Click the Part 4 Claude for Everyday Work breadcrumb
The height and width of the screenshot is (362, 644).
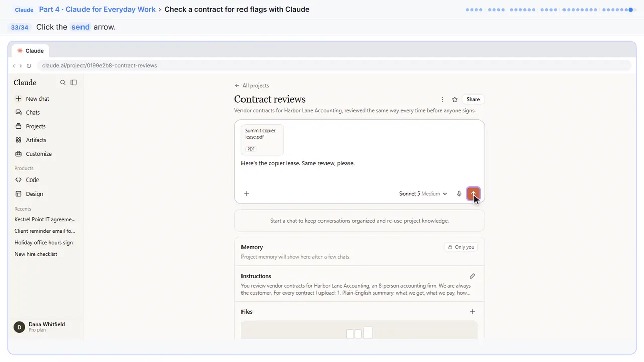point(98,9)
